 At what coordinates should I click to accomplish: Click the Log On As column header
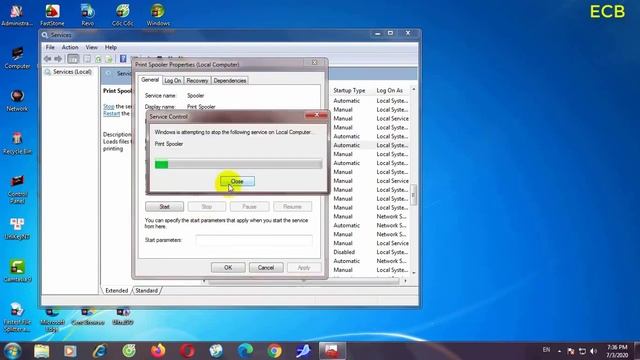pos(390,90)
